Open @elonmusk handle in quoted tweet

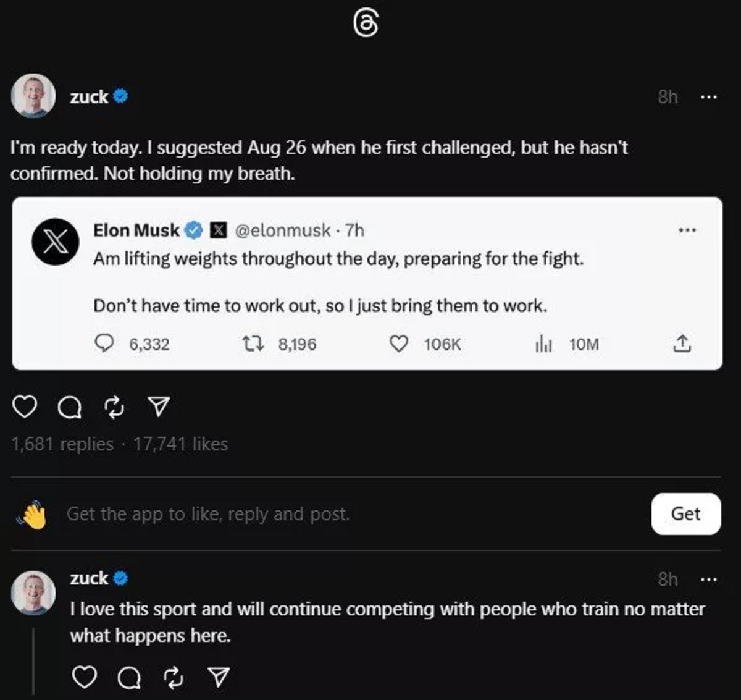point(283,230)
